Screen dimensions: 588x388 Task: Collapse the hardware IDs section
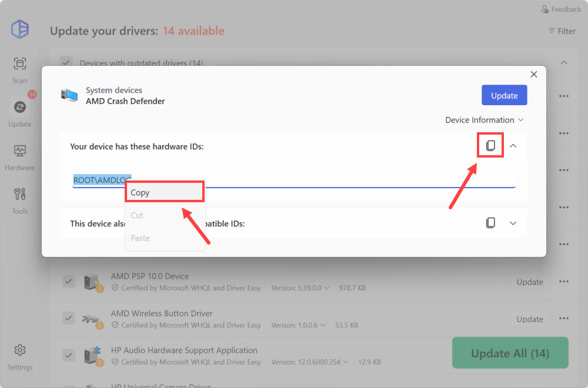pos(513,146)
